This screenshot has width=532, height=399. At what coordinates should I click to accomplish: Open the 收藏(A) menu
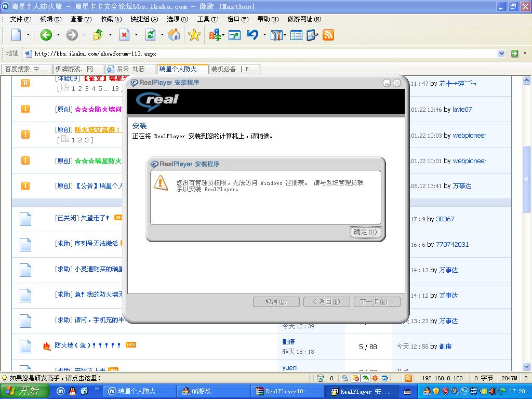[111, 19]
